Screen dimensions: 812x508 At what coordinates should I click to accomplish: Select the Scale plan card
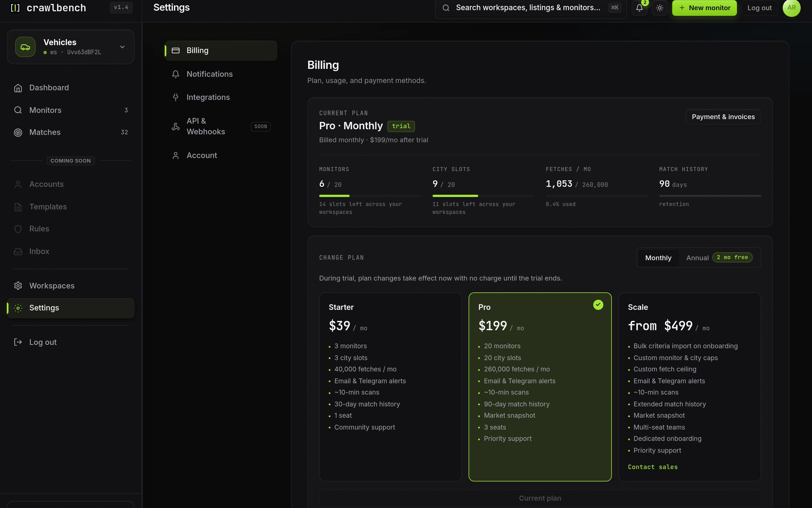tap(690, 387)
